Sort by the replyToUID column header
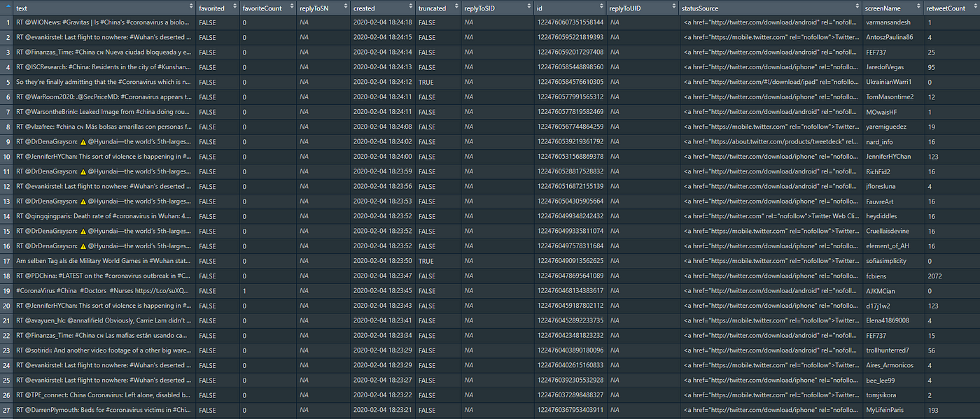This screenshot has width=980, height=419. [643, 8]
